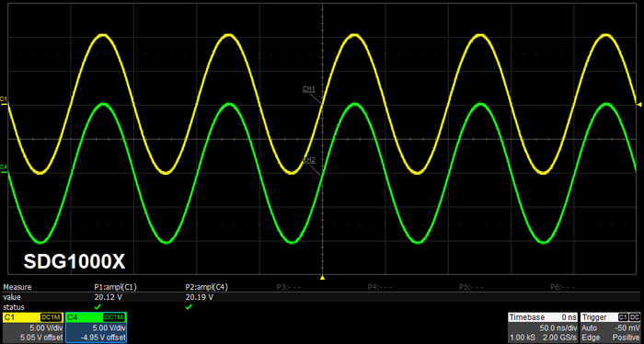Select the trigger position triangle at bottom
The height and width of the screenshot is (344, 644).
(322, 278)
